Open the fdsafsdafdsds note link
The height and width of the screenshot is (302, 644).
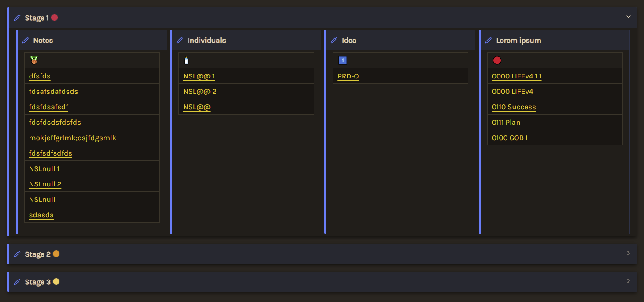click(53, 92)
